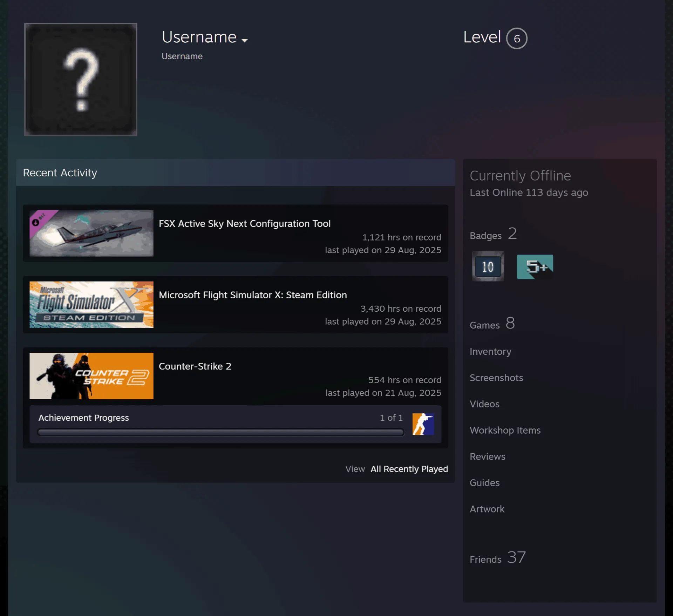View All Recently Played games
Viewport: 673px width, 616px height.
click(409, 469)
